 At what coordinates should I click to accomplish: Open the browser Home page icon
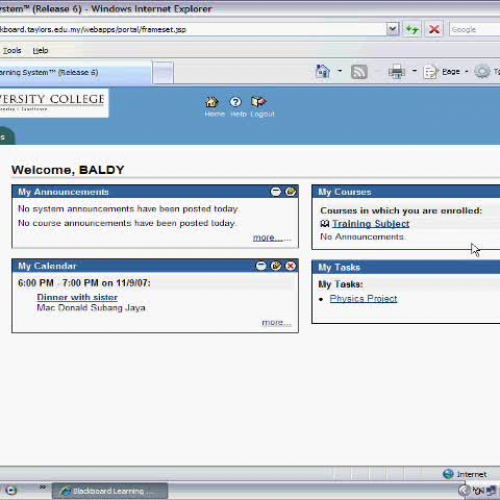pyautogui.click(x=322, y=71)
